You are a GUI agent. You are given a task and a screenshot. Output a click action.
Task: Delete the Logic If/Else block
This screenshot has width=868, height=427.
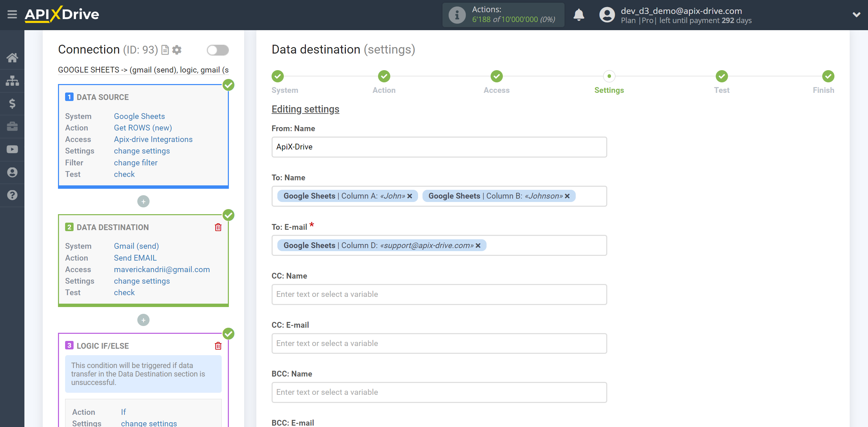[218, 346]
